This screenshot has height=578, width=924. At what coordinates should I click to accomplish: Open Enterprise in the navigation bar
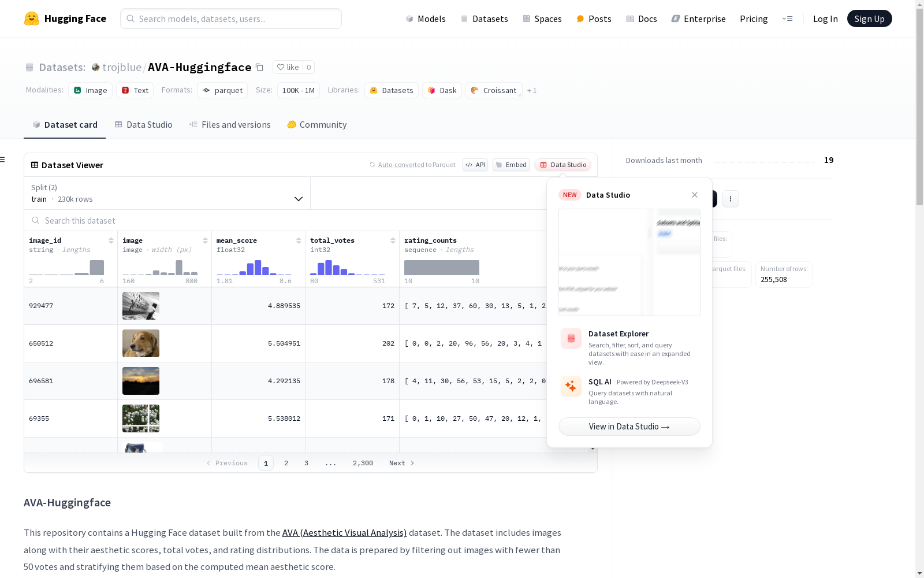click(x=699, y=18)
